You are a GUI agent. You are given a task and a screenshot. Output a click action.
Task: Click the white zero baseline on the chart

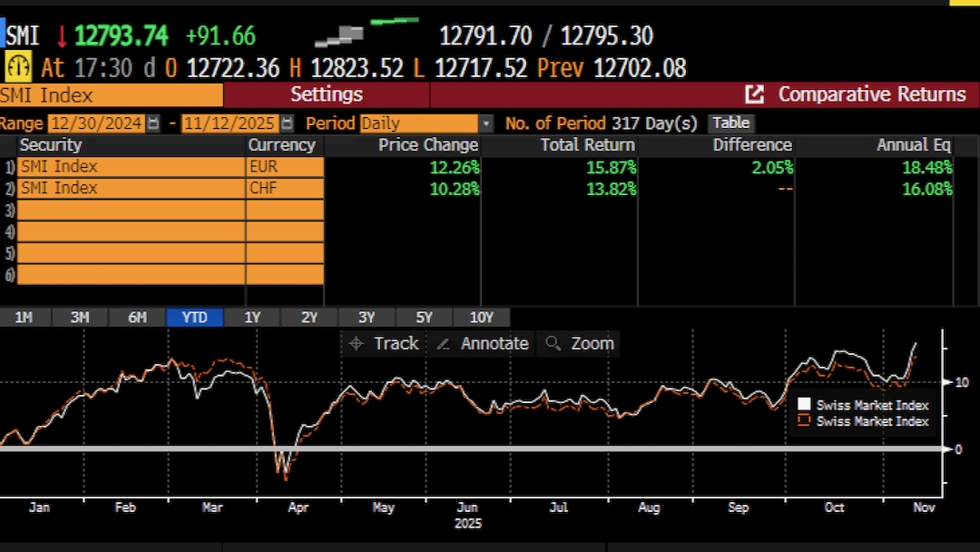pyautogui.click(x=454, y=448)
